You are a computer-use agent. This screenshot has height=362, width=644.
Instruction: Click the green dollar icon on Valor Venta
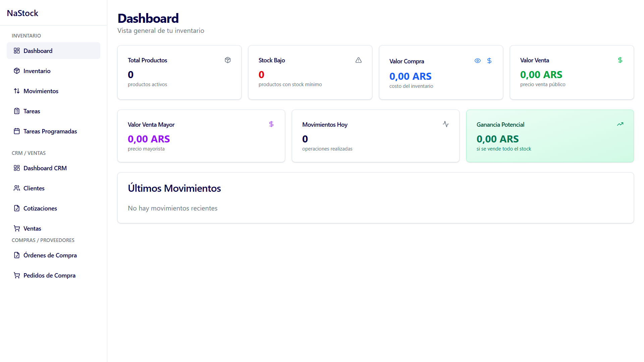pos(620,60)
